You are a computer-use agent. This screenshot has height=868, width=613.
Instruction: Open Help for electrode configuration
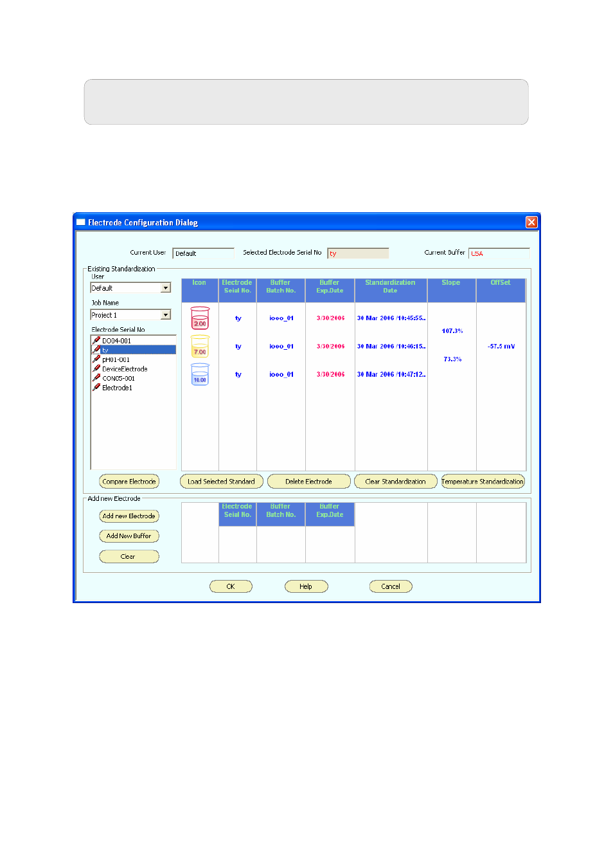tap(306, 586)
